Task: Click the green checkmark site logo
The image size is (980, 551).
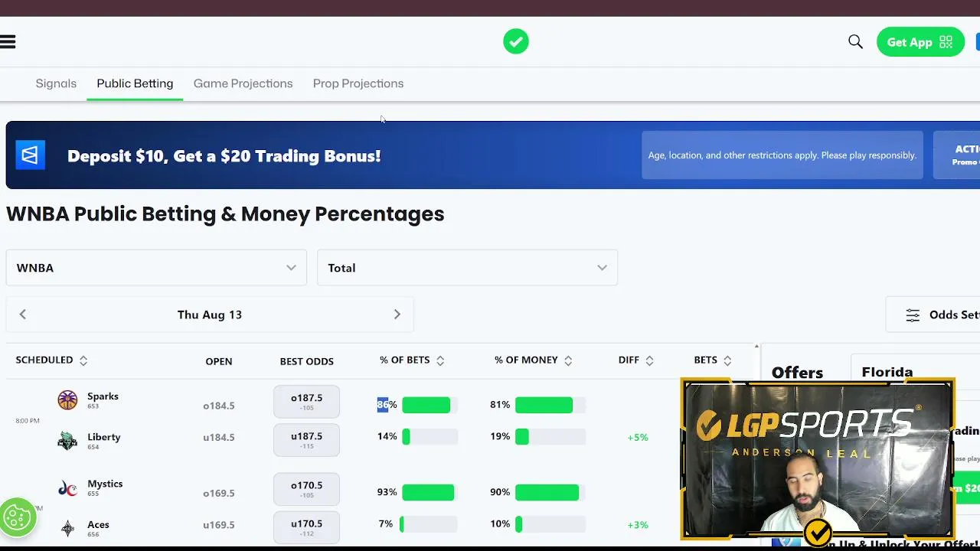Action: 516,41
